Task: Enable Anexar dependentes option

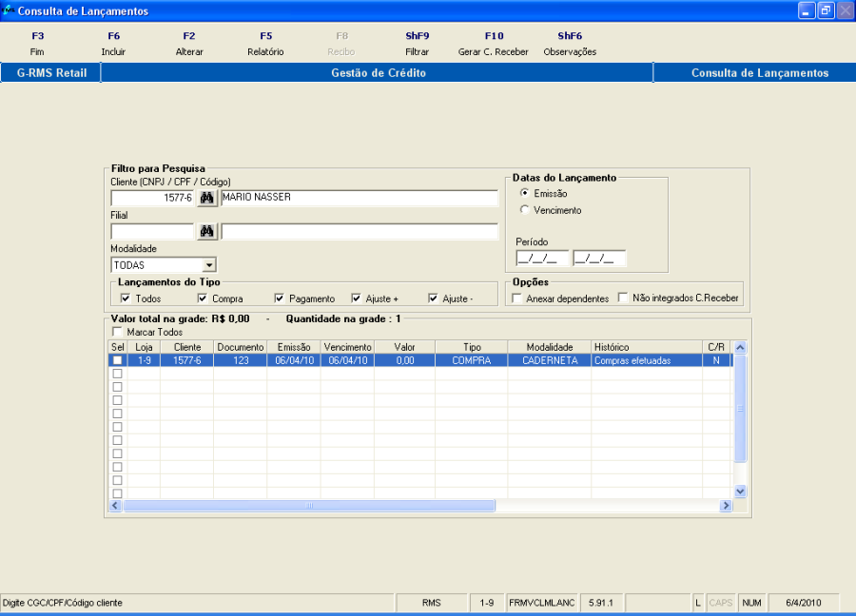Action: pyautogui.click(x=516, y=298)
